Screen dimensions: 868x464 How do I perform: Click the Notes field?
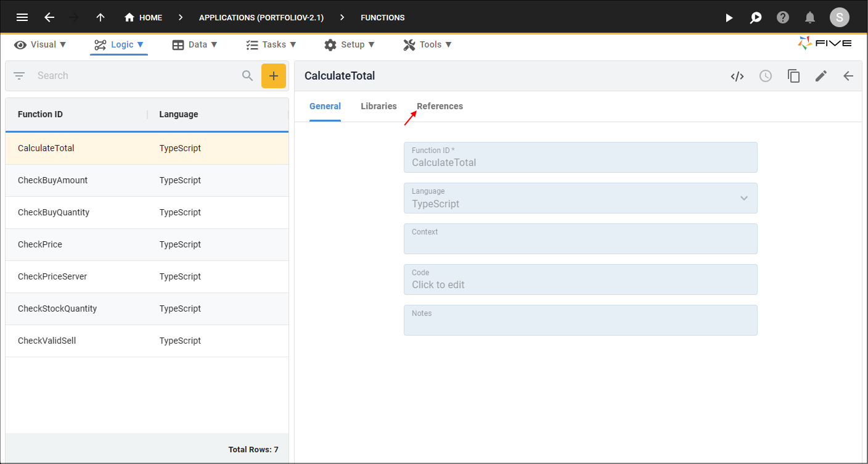[x=581, y=320]
